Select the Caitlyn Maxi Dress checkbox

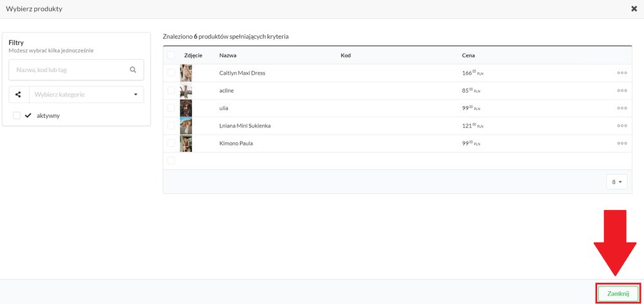point(171,73)
